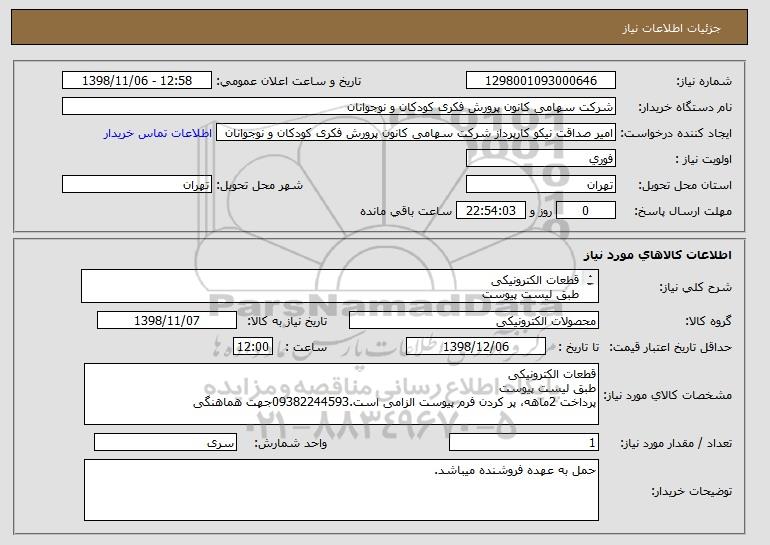The height and width of the screenshot is (545, 770).
Task: Select the announcement date field 1398/11/06 - 12:58
Action: coord(137,81)
